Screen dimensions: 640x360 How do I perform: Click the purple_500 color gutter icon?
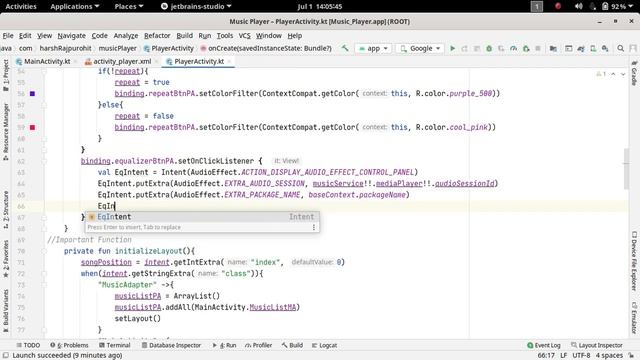[32, 93]
